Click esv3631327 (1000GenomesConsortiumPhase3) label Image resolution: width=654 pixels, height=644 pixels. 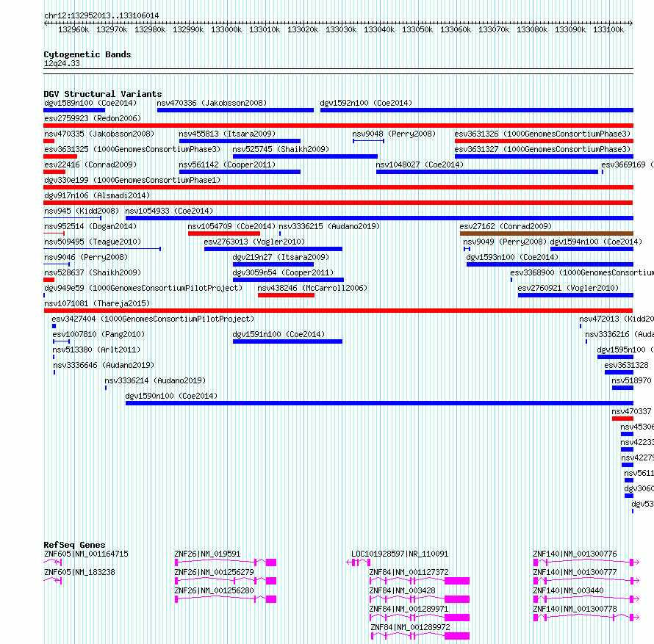click(542, 149)
